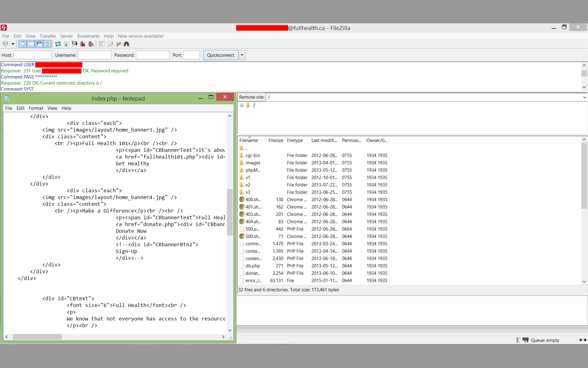
Task: Open Notepad View menu
Action: [52, 108]
